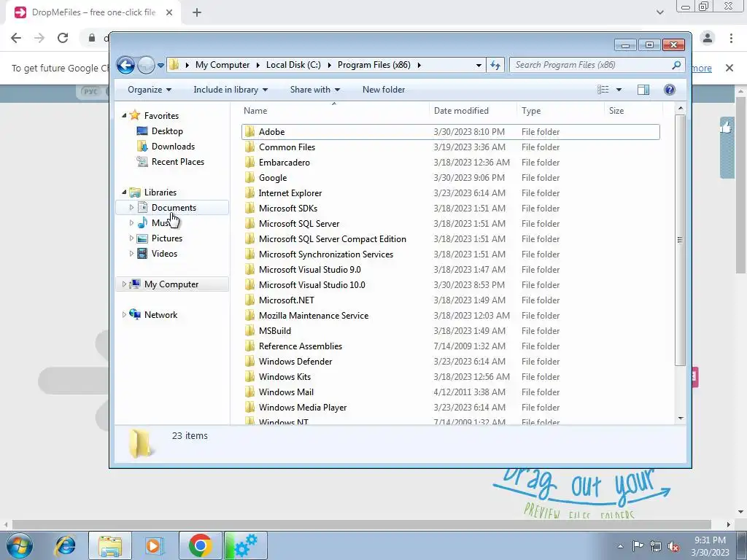Select the Adobe folder icon

[250, 132]
